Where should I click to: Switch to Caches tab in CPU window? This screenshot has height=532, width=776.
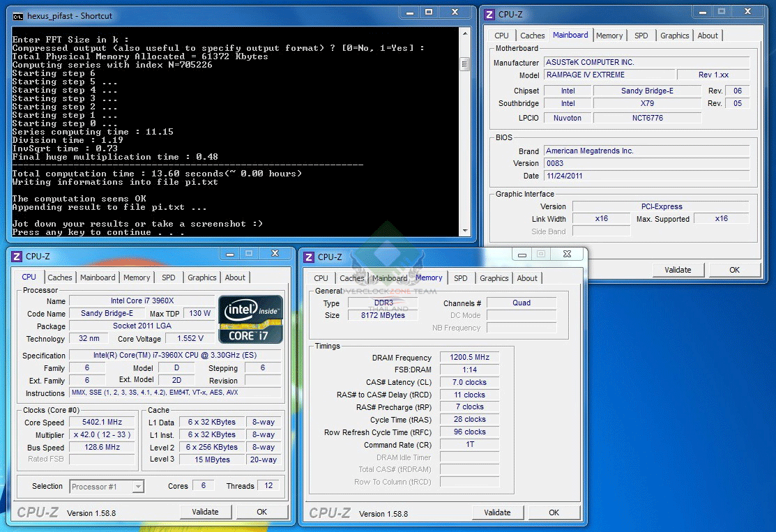point(60,278)
